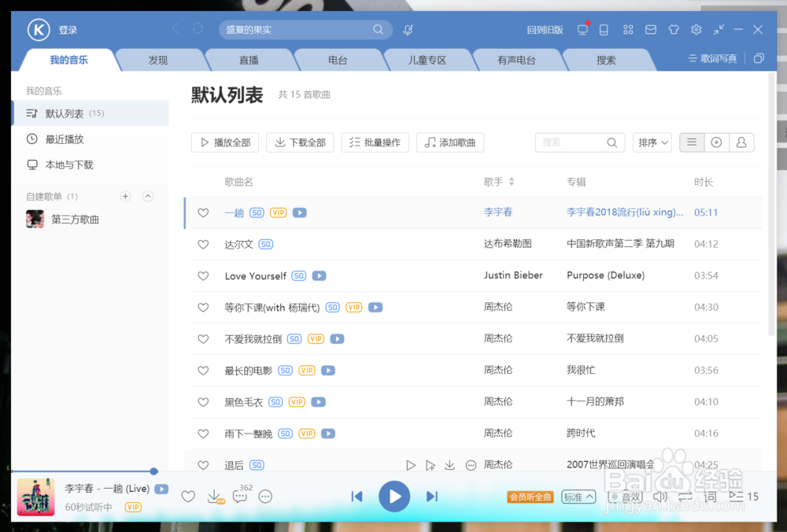
Task: Skip to the next track
Action: (x=431, y=497)
